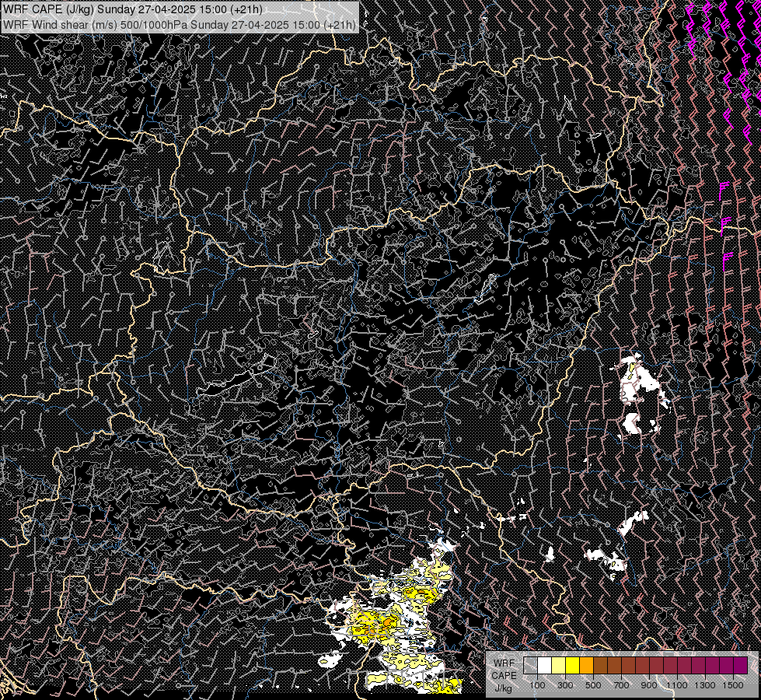Click the white 100–200 J/kg legend swatch

tap(545, 666)
